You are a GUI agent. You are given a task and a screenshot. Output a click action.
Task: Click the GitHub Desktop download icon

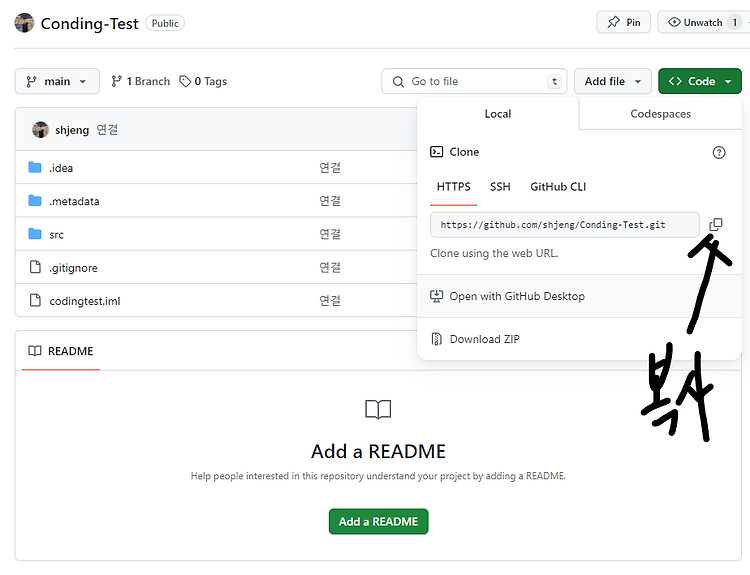pyautogui.click(x=436, y=296)
